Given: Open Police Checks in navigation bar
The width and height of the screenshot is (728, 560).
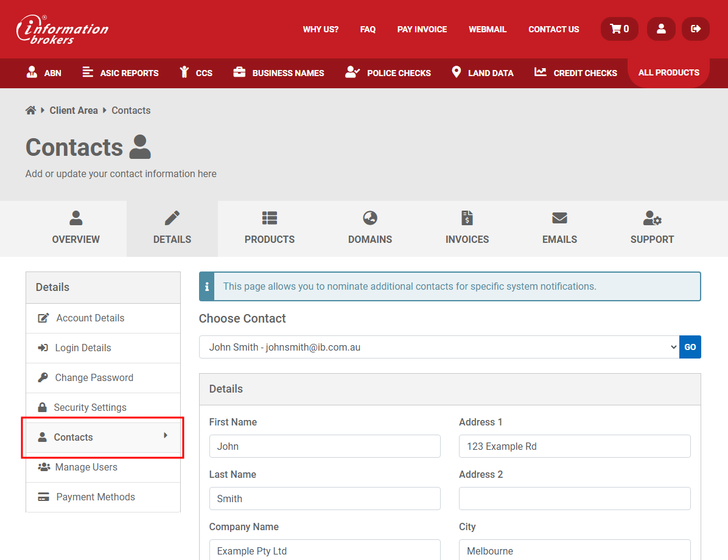Looking at the screenshot, I should tap(388, 73).
